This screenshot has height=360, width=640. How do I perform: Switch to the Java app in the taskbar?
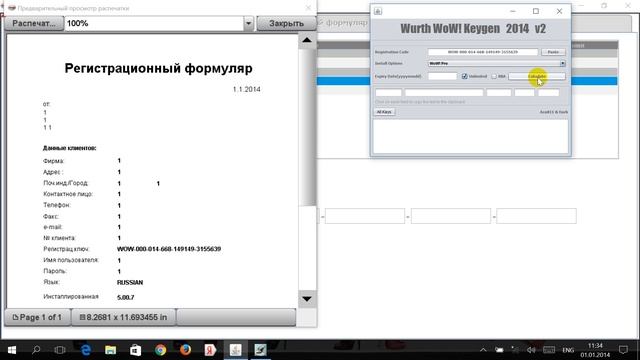(x=236, y=350)
